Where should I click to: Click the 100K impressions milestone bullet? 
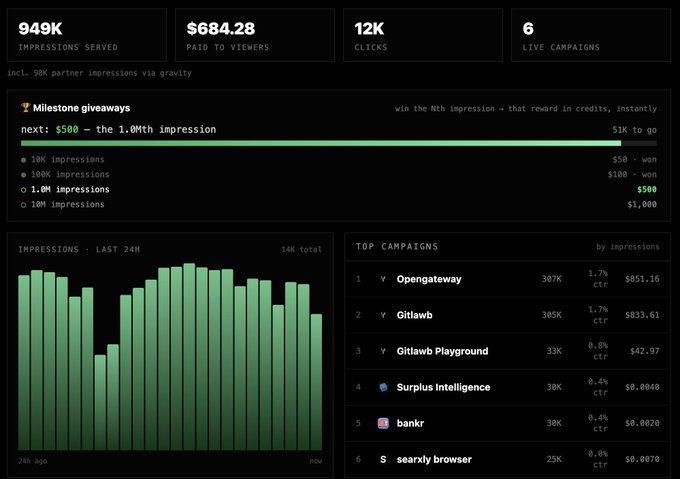click(23, 175)
